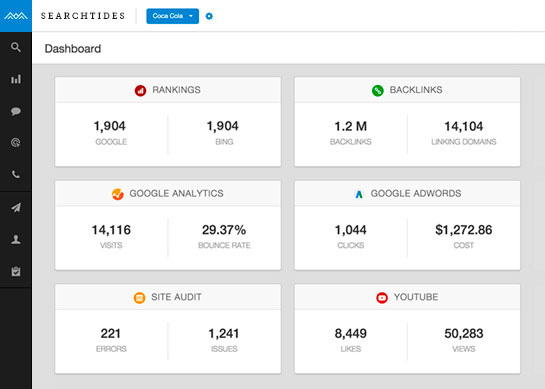Select the target rankings sidebar icon
The height and width of the screenshot is (389, 545).
[x=16, y=143]
